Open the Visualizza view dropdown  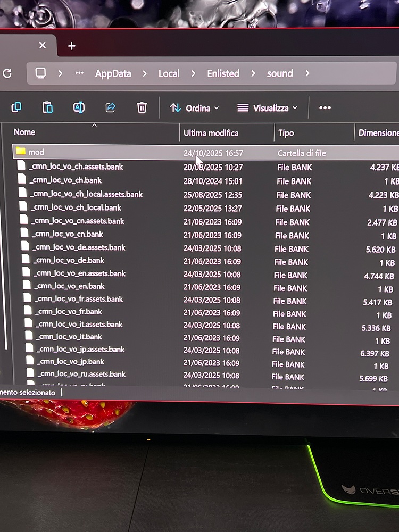[x=267, y=108]
